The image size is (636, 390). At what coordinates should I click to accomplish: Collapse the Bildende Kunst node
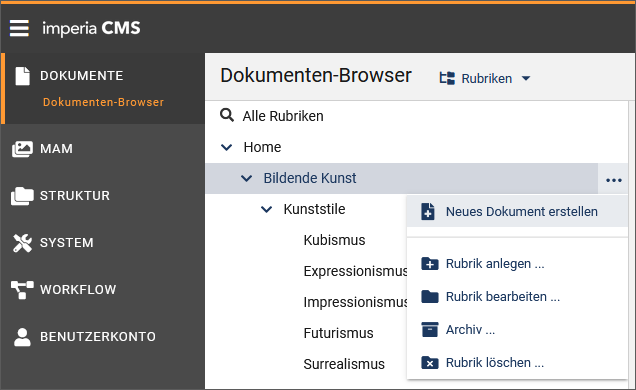pyautogui.click(x=246, y=178)
